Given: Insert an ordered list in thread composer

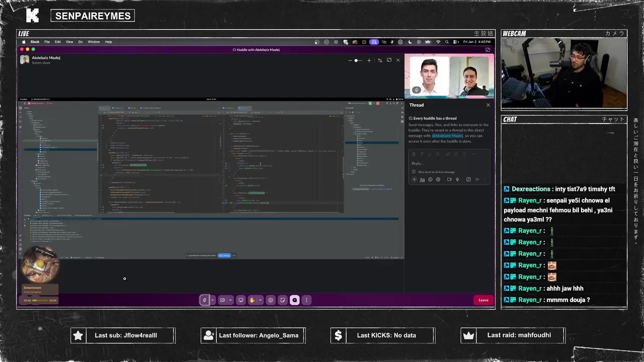Looking at the screenshot, I should (456, 154).
